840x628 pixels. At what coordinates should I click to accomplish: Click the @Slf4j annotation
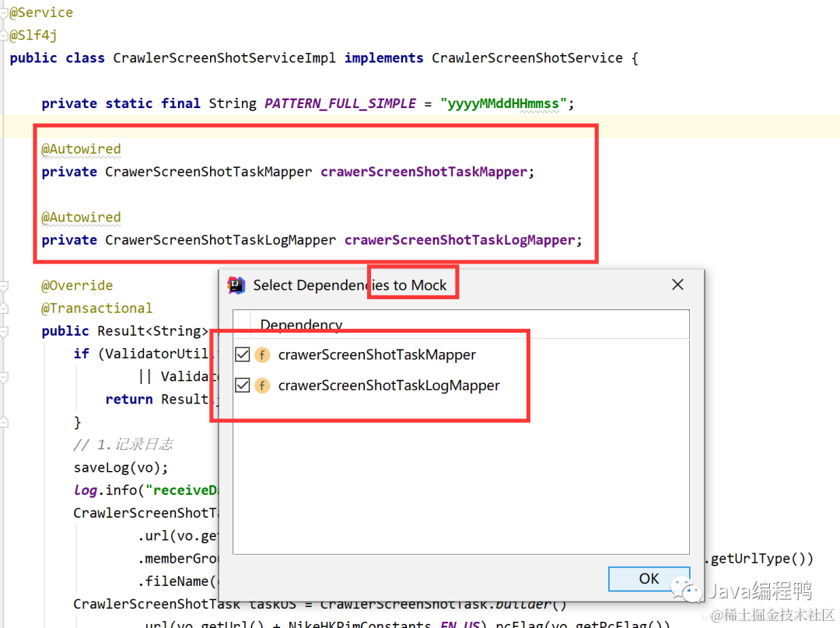pyautogui.click(x=33, y=35)
